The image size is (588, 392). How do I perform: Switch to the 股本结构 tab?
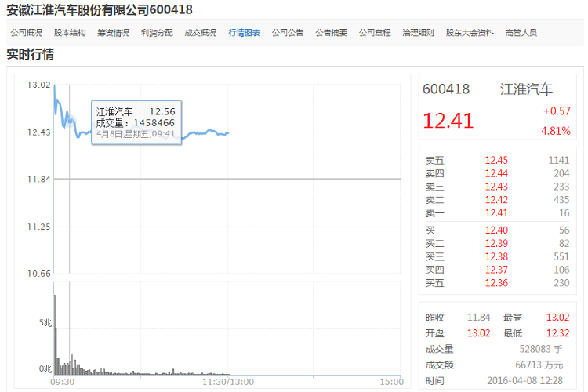tap(70, 33)
